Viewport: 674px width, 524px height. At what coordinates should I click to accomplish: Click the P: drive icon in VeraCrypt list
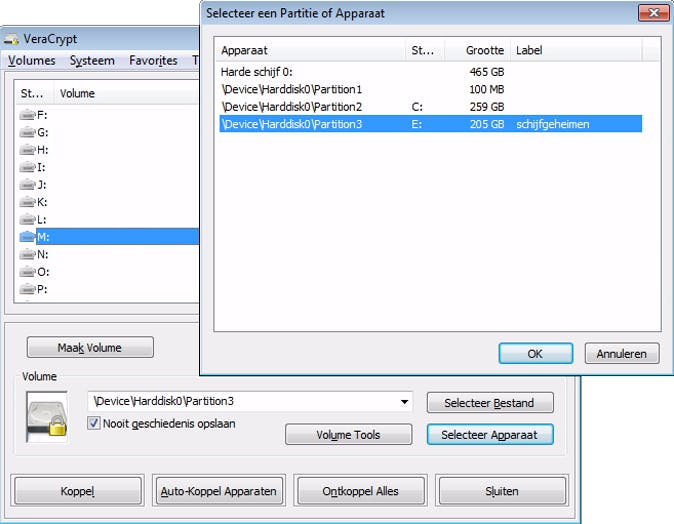pyautogui.click(x=27, y=289)
